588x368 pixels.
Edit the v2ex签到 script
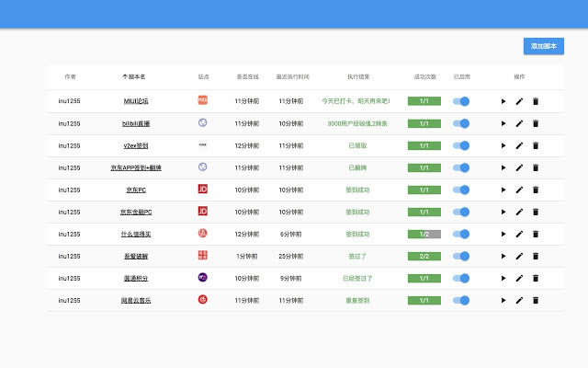click(x=519, y=145)
